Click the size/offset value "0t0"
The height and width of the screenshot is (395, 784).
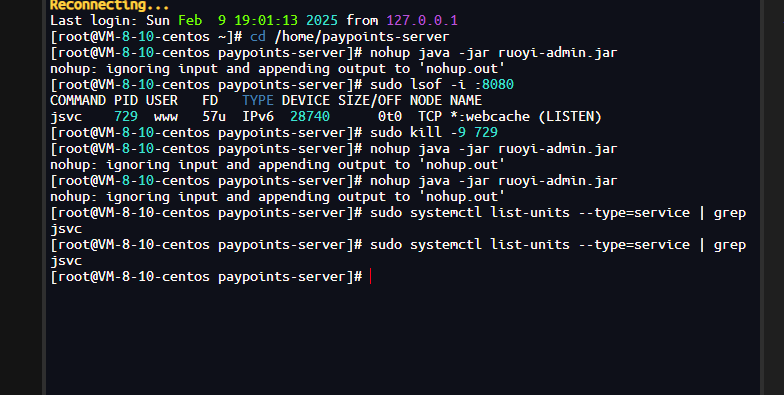[x=390, y=116]
